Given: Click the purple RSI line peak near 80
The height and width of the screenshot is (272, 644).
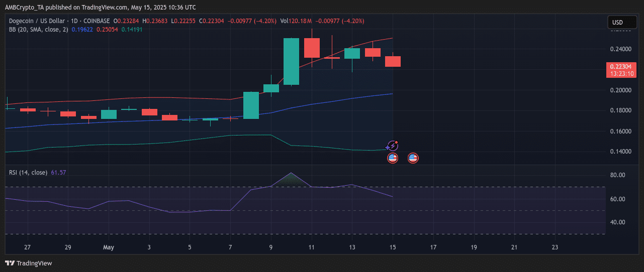Looking at the screenshot, I should point(292,174).
